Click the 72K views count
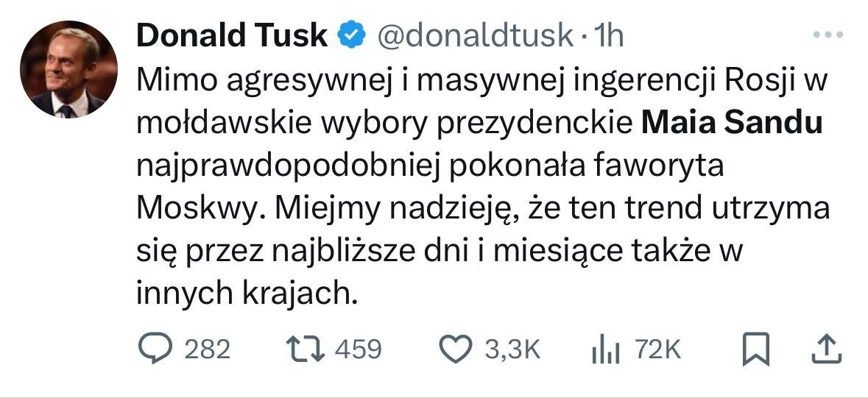Screen dimensions: 868x398 coord(657,349)
